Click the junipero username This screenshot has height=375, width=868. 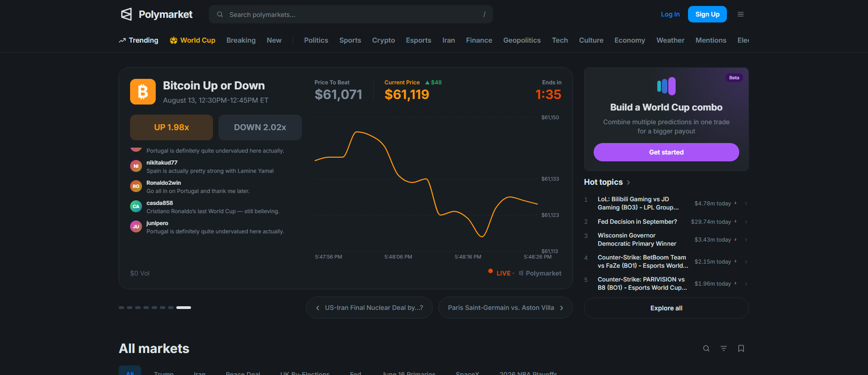click(157, 223)
